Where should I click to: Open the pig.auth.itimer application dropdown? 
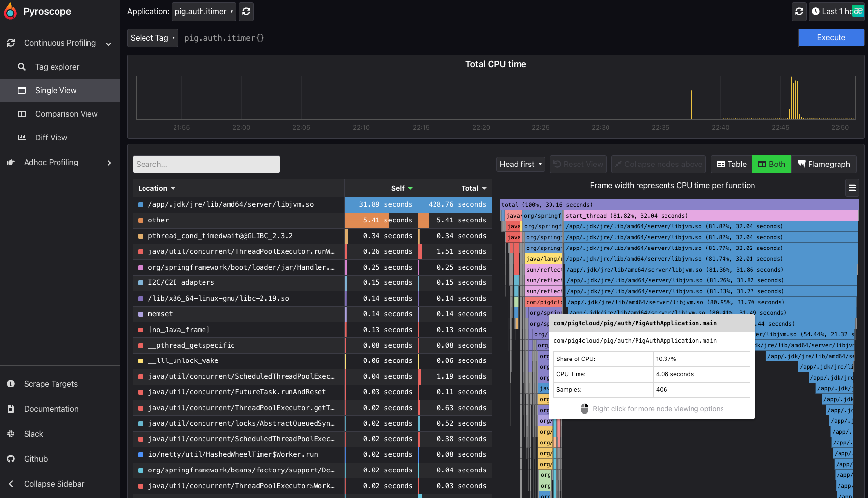204,11
